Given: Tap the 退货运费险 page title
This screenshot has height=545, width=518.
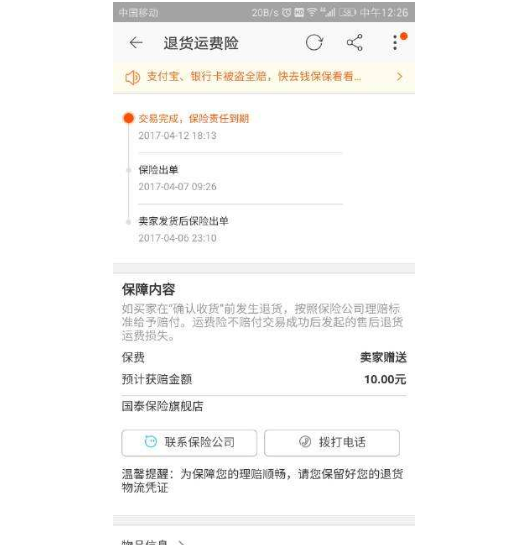Looking at the screenshot, I should (x=201, y=43).
